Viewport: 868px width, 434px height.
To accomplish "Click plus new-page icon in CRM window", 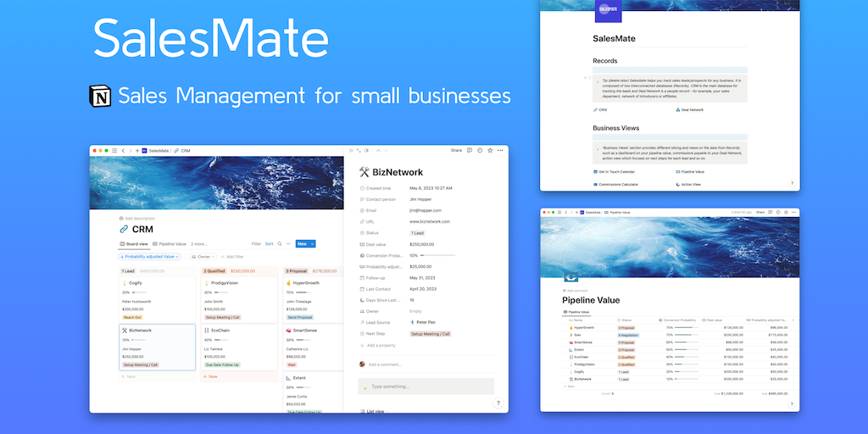I will point(137,151).
